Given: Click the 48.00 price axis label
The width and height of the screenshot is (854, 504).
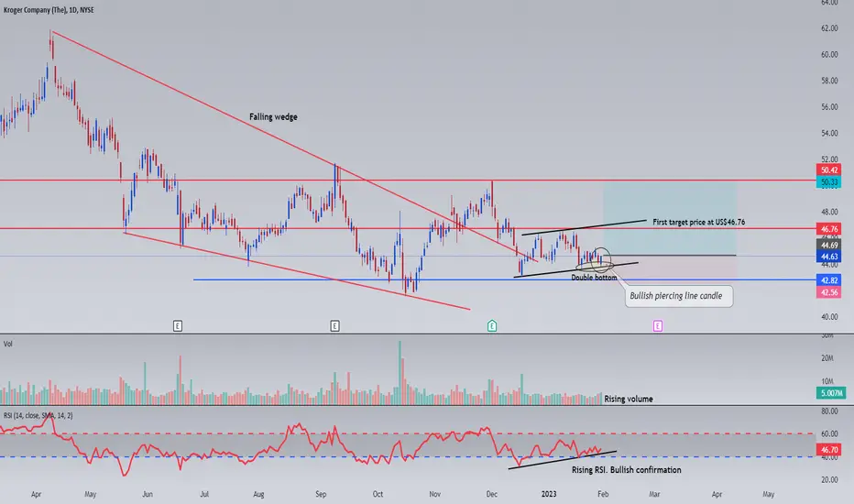Looking at the screenshot, I should (x=829, y=212).
